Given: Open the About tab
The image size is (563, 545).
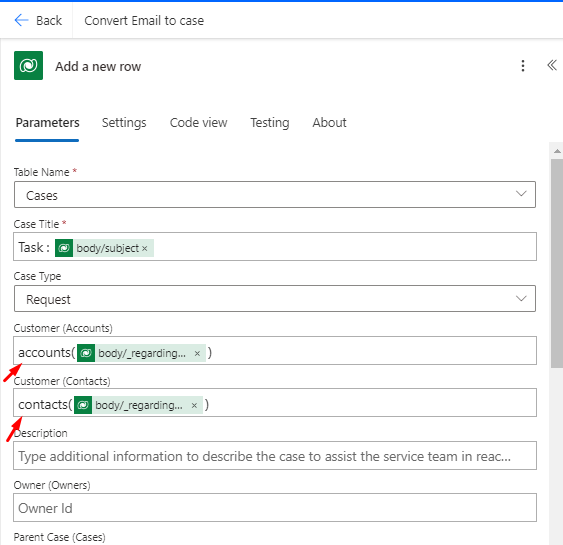Looking at the screenshot, I should (329, 123).
